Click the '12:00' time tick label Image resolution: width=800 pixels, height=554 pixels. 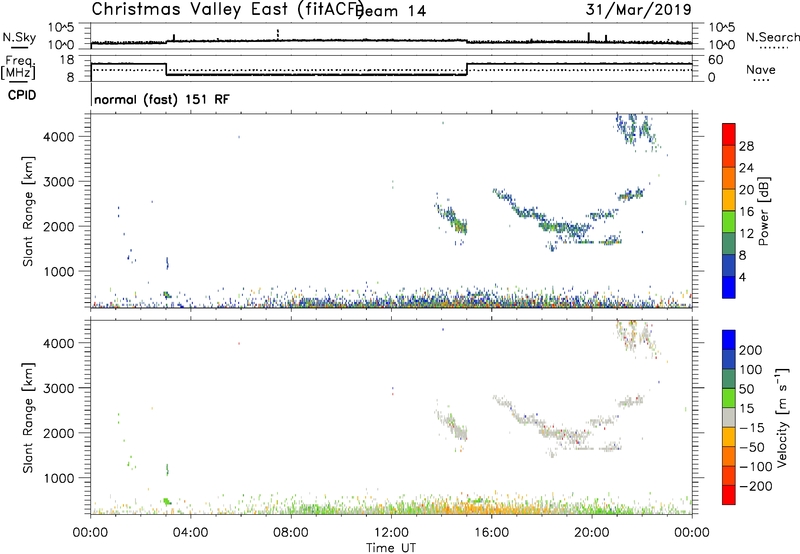(x=391, y=533)
